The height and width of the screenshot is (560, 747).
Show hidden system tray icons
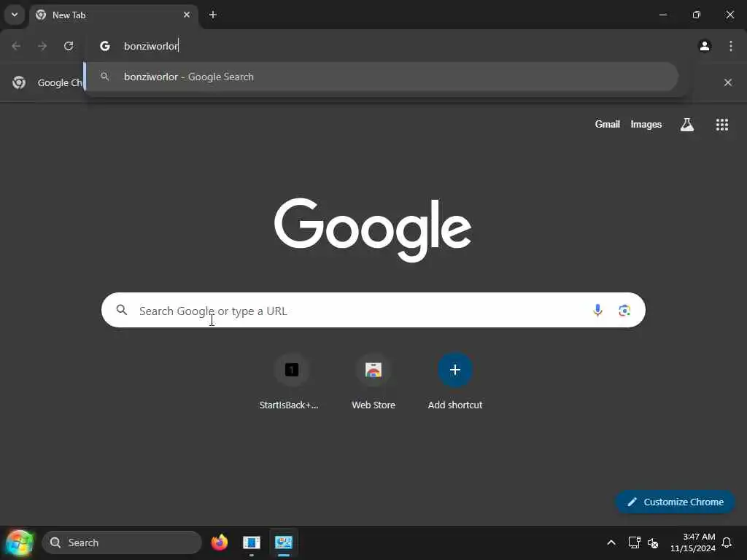click(x=611, y=542)
